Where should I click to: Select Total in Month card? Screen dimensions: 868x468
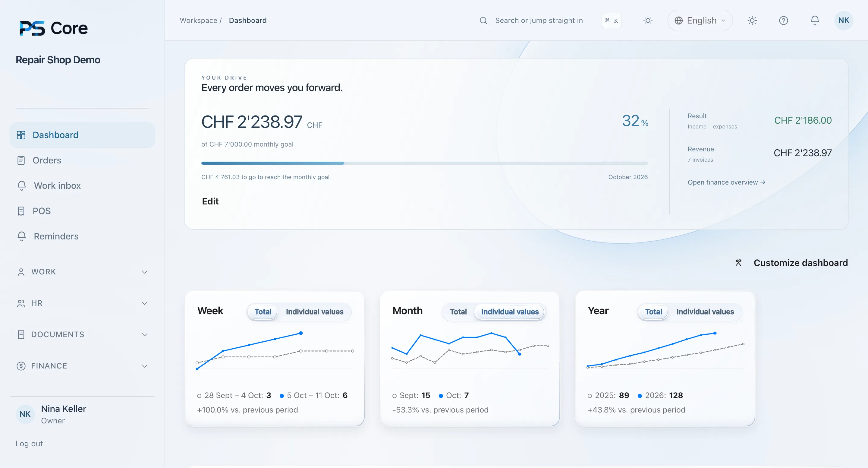(x=458, y=311)
